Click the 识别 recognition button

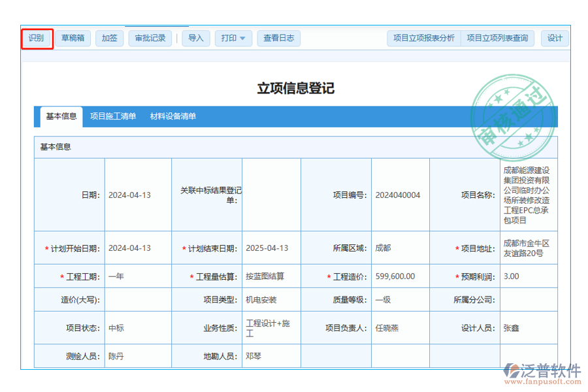(x=37, y=38)
